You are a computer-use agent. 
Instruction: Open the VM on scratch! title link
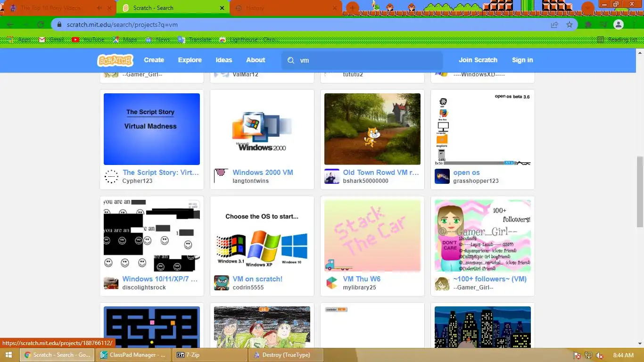tap(257, 279)
